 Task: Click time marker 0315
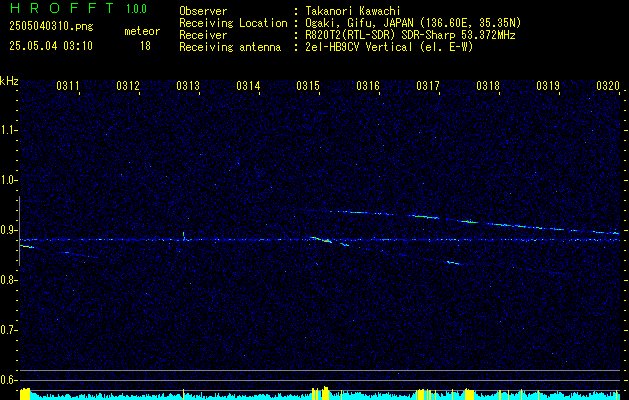[308, 85]
